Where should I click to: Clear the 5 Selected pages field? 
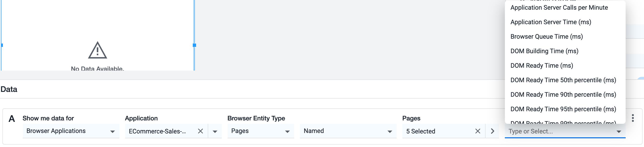(x=478, y=131)
